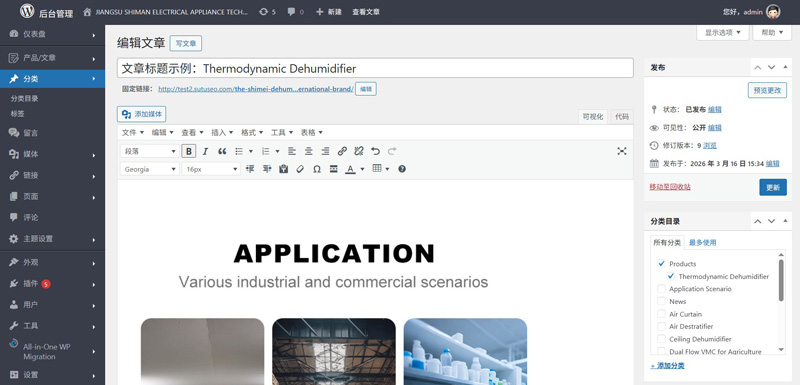Check the Ceiling Dehumidifier category
The width and height of the screenshot is (800, 385).
point(662,339)
